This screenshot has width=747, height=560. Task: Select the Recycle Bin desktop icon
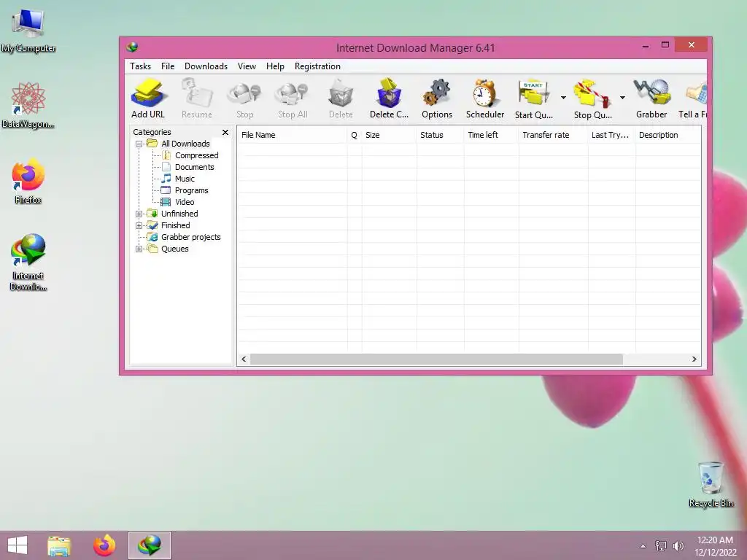pos(711,484)
